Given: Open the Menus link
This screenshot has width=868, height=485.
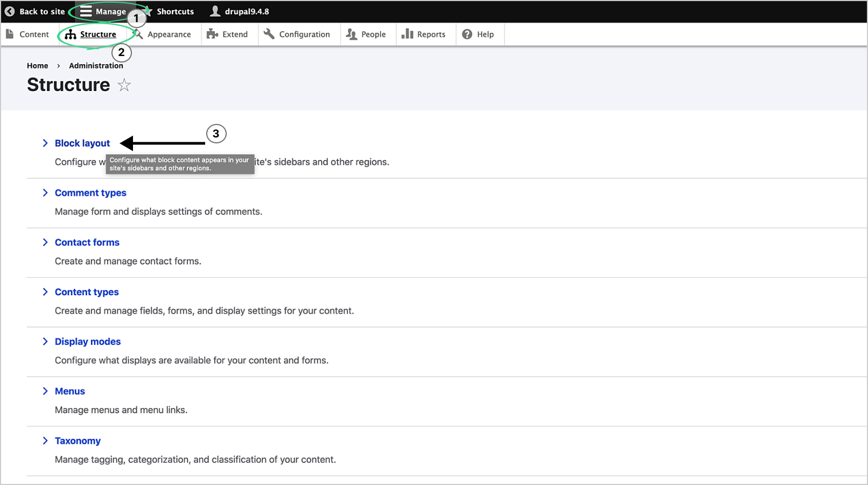Looking at the screenshot, I should click(x=70, y=391).
